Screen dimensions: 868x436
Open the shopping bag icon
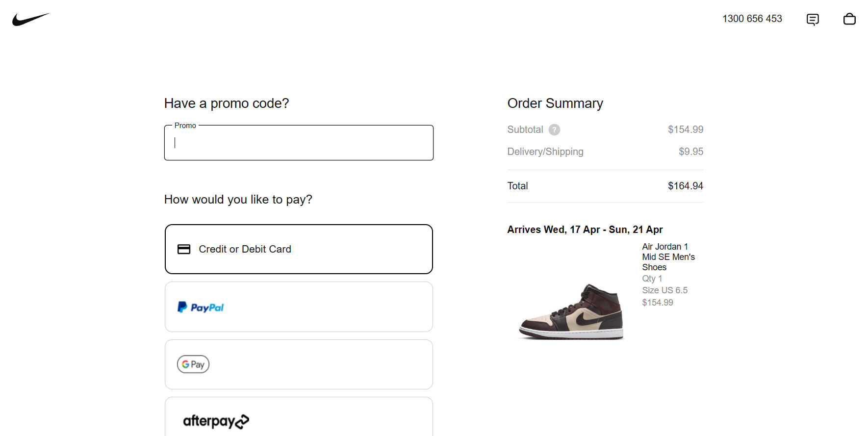click(849, 19)
